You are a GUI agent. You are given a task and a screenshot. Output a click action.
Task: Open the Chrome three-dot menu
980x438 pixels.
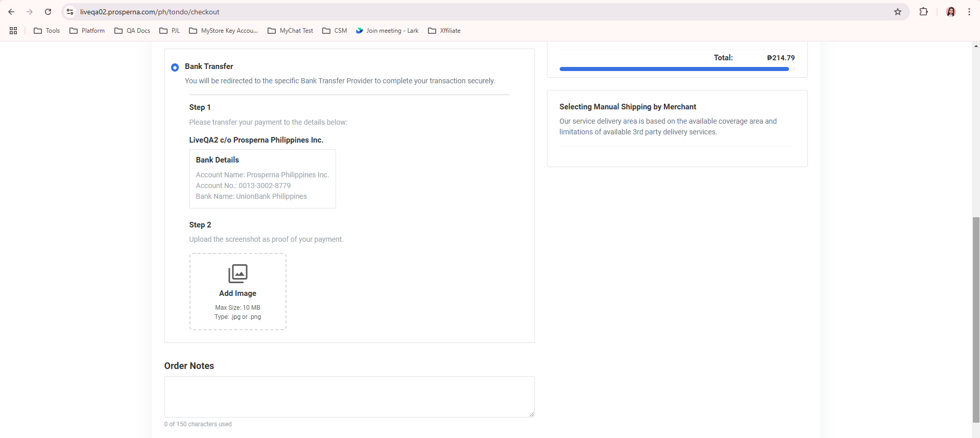[969, 12]
